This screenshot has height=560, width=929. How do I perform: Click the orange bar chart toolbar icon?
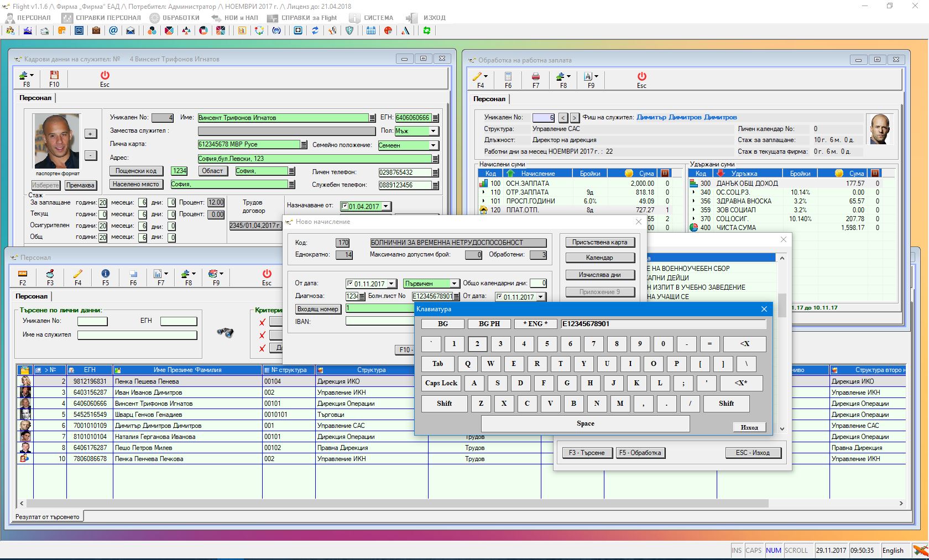242,30
